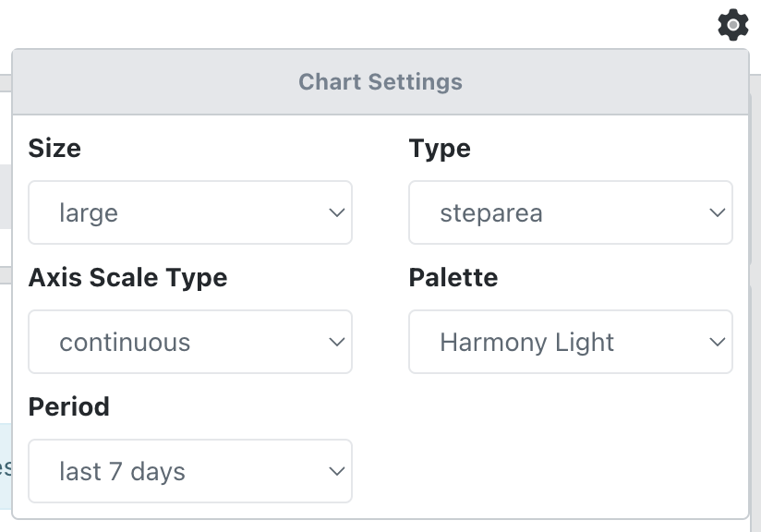
Task: Click the Period field label
Action: coord(69,407)
